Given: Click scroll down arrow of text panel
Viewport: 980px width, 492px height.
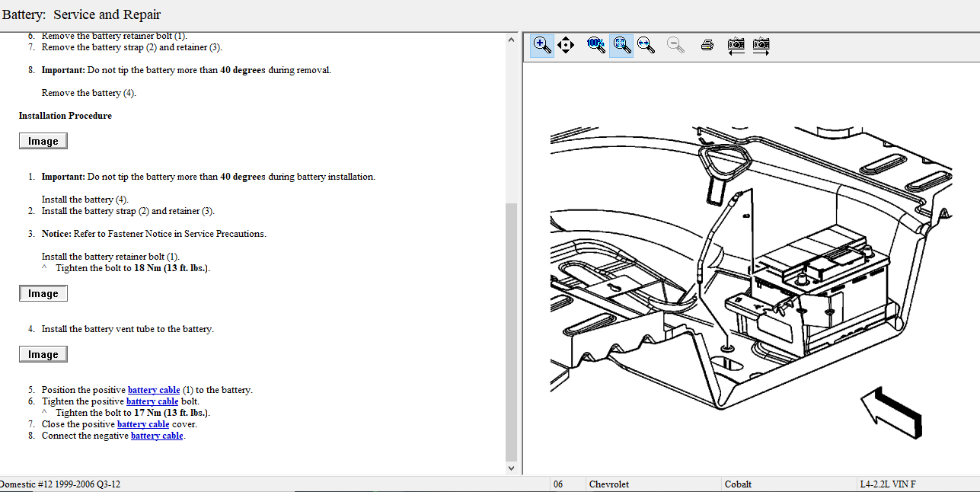Looking at the screenshot, I should click(511, 468).
